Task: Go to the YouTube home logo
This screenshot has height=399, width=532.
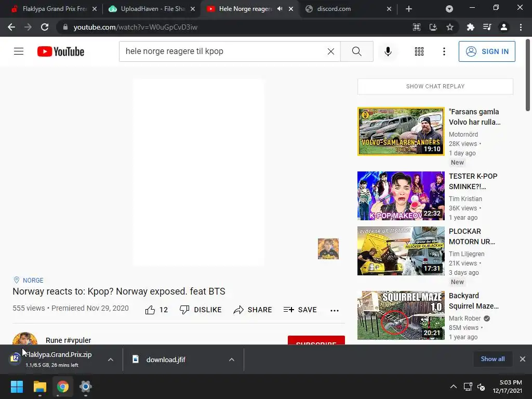Action: (x=61, y=51)
